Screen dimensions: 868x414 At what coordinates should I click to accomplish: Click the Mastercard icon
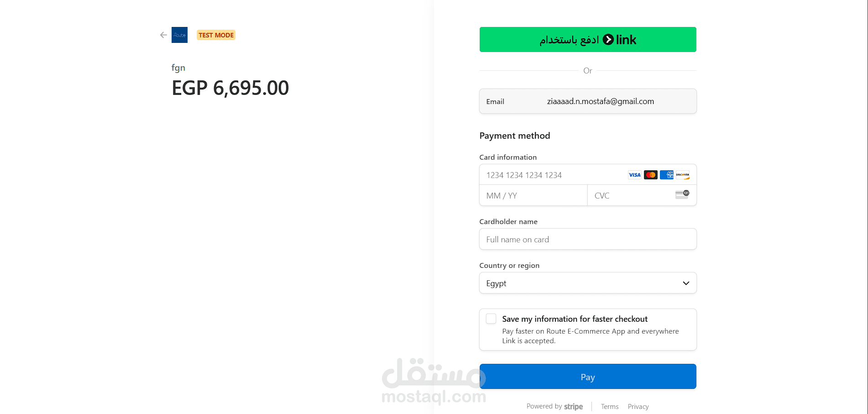(x=650, y=175)
